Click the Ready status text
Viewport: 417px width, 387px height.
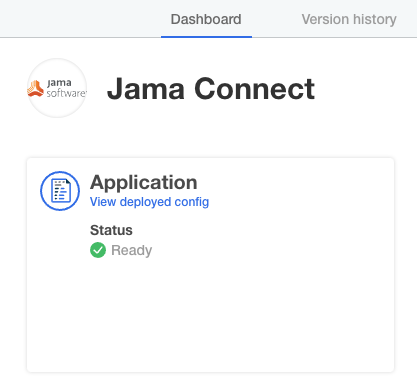pos(131,250)
